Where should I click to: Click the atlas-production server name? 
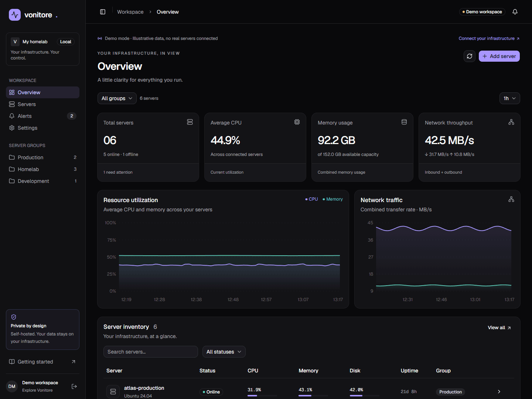[x=144, y=388]
